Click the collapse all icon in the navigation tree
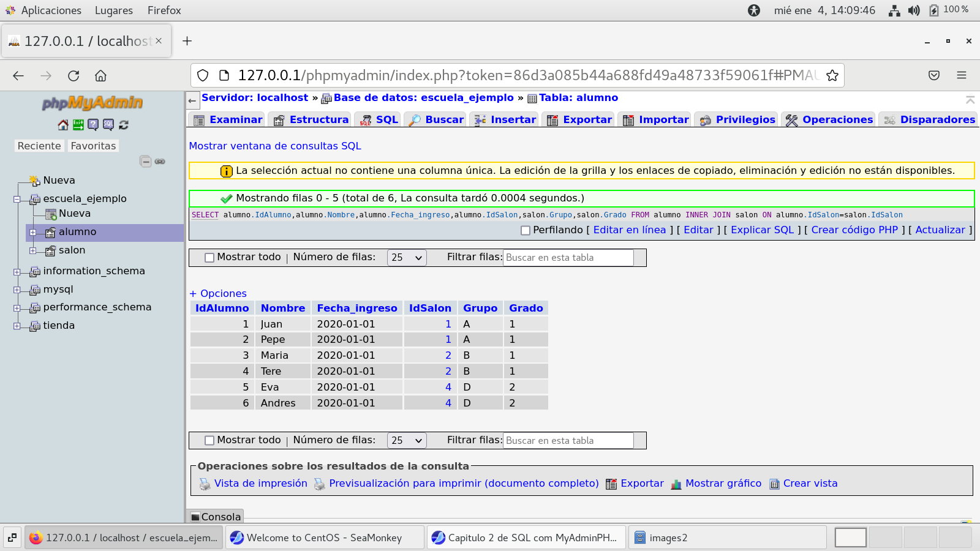Image resolution: width=980 pixels, height=551 pixels. click(145, 162)
